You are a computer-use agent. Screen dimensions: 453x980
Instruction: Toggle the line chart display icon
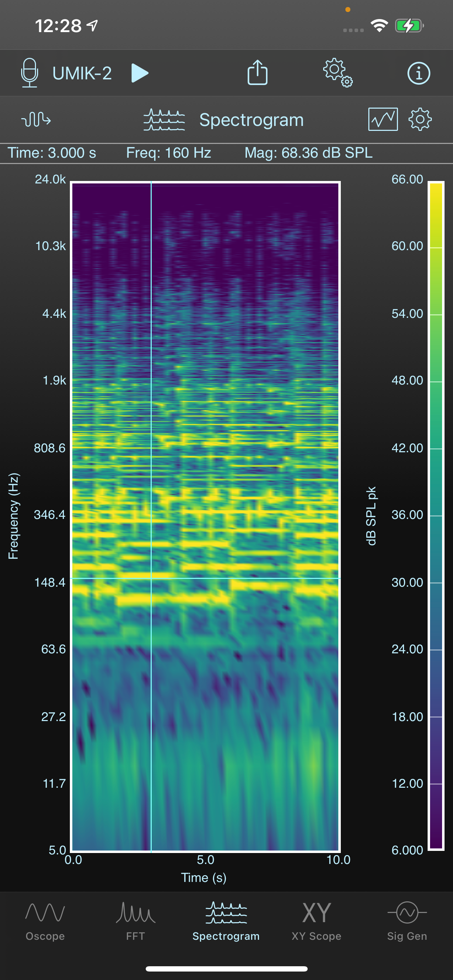[383, 120]
